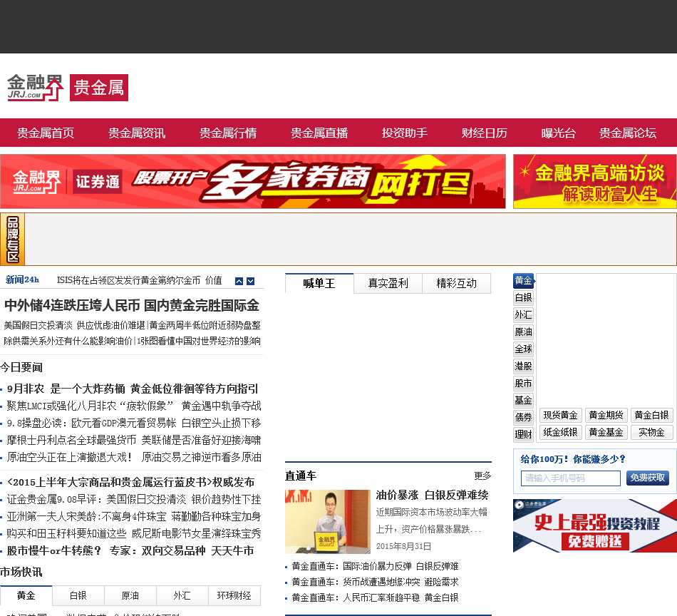Open 投资助手 in the navigation bar
The height and width of the screenshot is (616, 677).
pyautogui.click(x=405, y=133)
